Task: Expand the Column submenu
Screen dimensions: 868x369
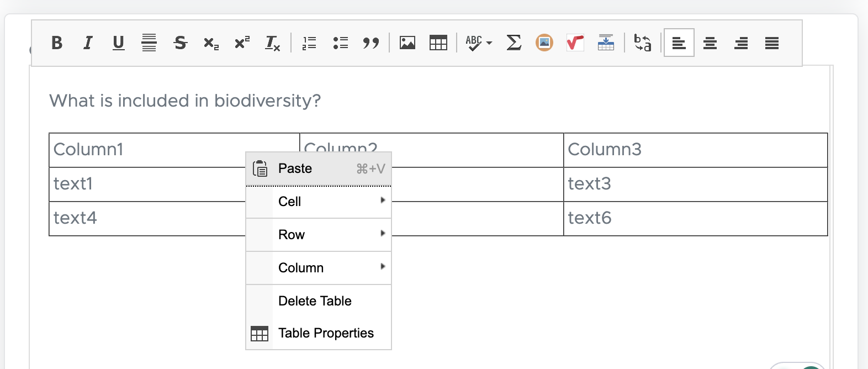Action: pos(319,268)
